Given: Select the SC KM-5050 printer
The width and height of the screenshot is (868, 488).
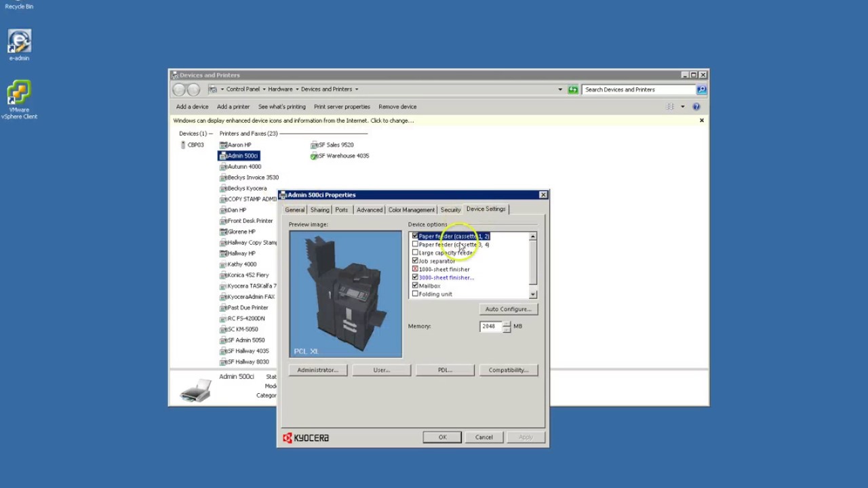Looking at the screenshot, I should [239, 329].
